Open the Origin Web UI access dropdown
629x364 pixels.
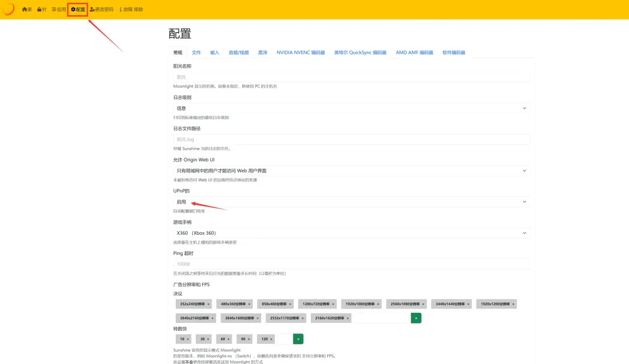351,171
